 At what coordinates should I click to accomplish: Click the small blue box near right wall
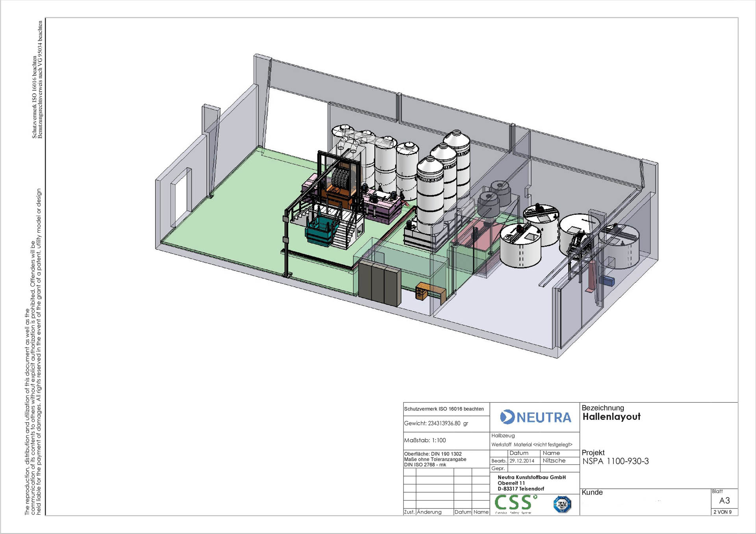point(607,280)
